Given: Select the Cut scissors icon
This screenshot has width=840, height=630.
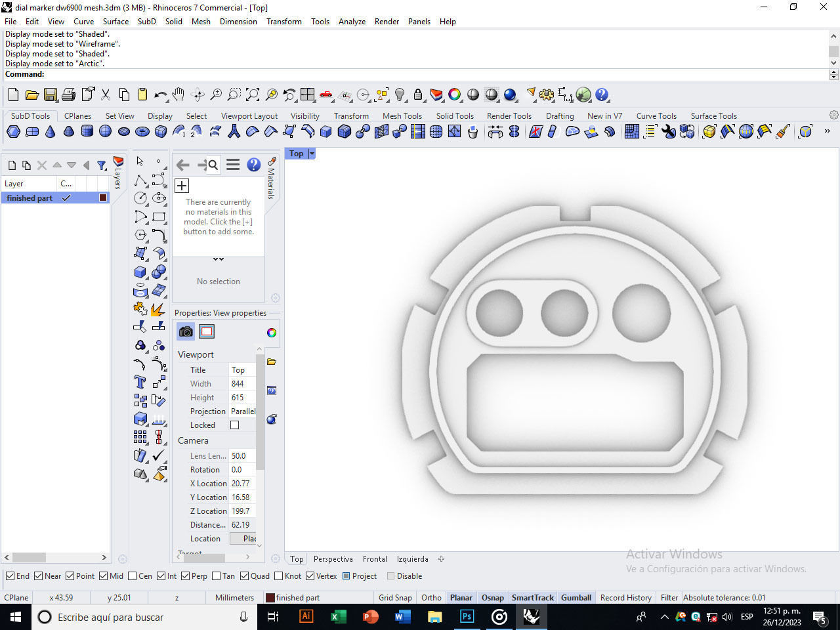Looking at the screenshot, I should (106, 95).
